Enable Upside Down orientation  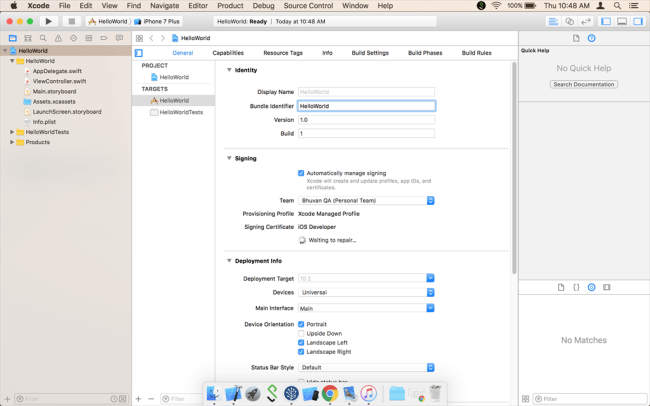301,333
